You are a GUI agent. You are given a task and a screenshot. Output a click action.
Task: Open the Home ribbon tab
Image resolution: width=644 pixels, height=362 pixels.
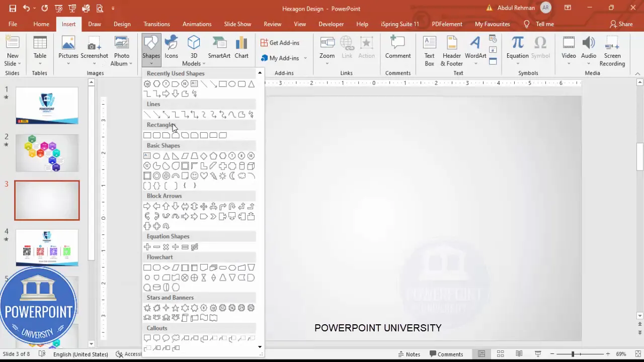41,24
